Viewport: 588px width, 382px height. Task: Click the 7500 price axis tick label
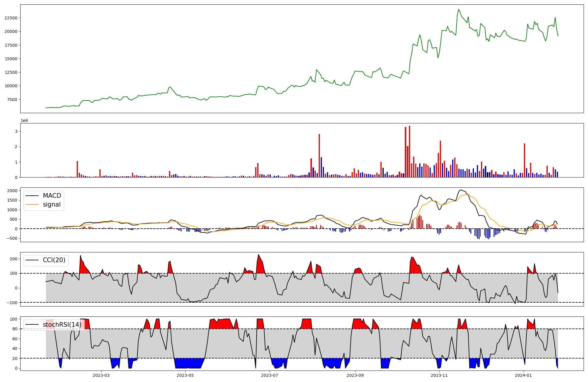[x=12, y=100]
